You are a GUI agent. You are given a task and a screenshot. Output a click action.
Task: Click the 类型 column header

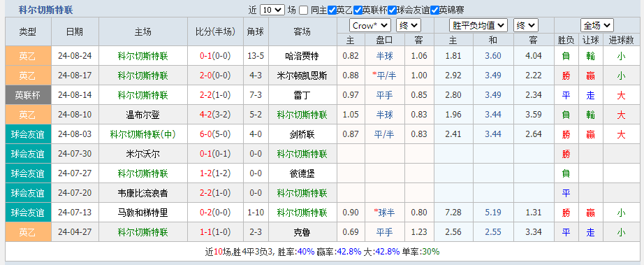28,31
